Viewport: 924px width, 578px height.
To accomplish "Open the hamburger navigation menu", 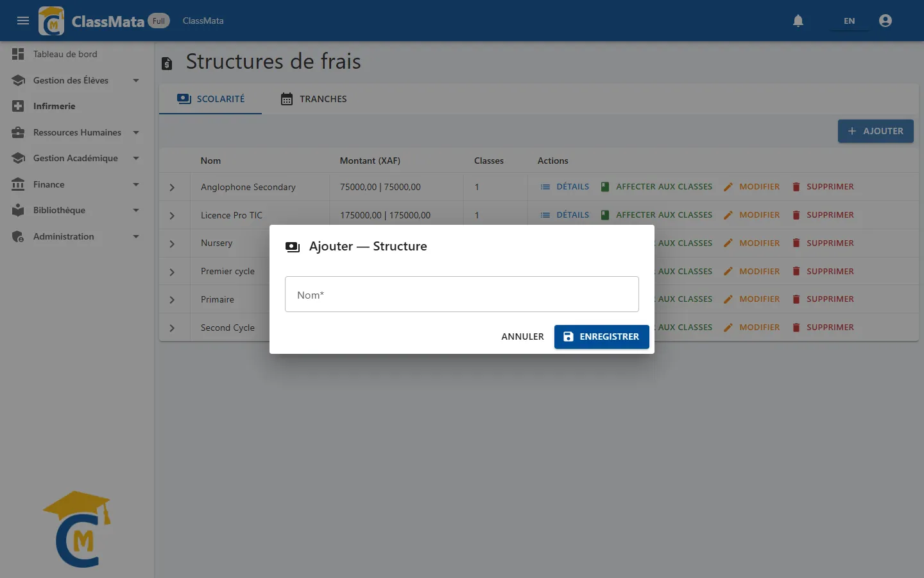I will click(x=23, y=21).
